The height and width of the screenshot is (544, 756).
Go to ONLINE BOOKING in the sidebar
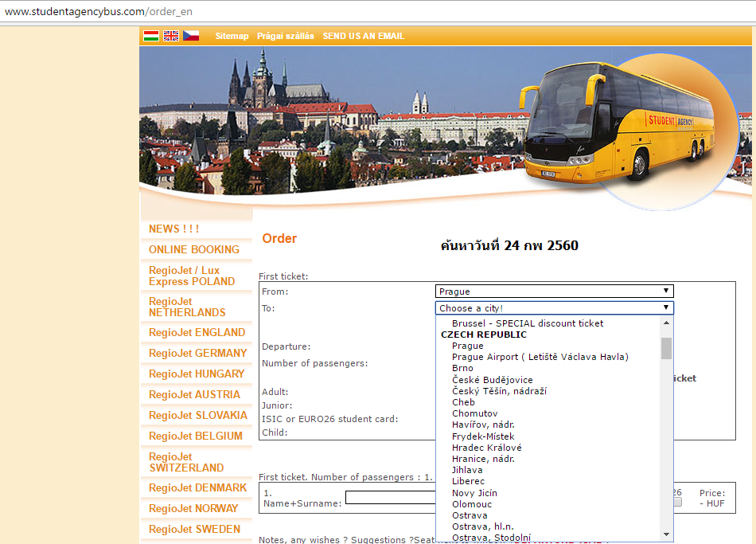[194, 249]
